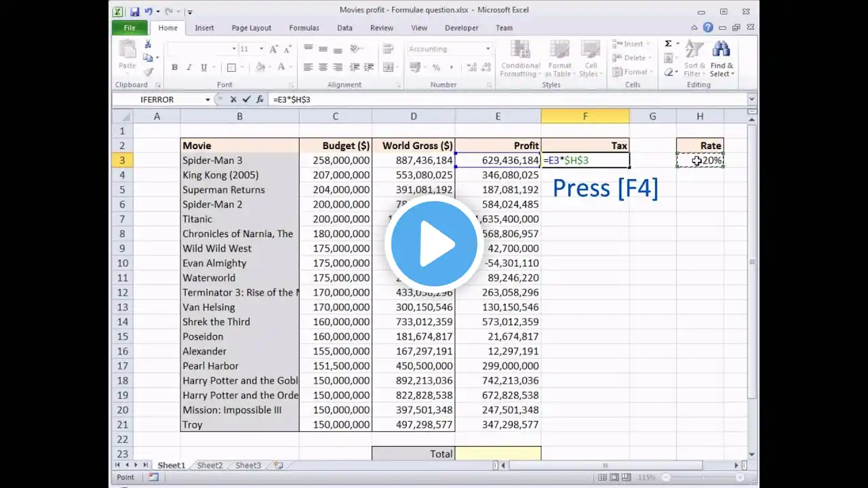Toggle Middle Align vertical alignment
The height and width of the screenshot is (488, 868).
pos(323,49)
